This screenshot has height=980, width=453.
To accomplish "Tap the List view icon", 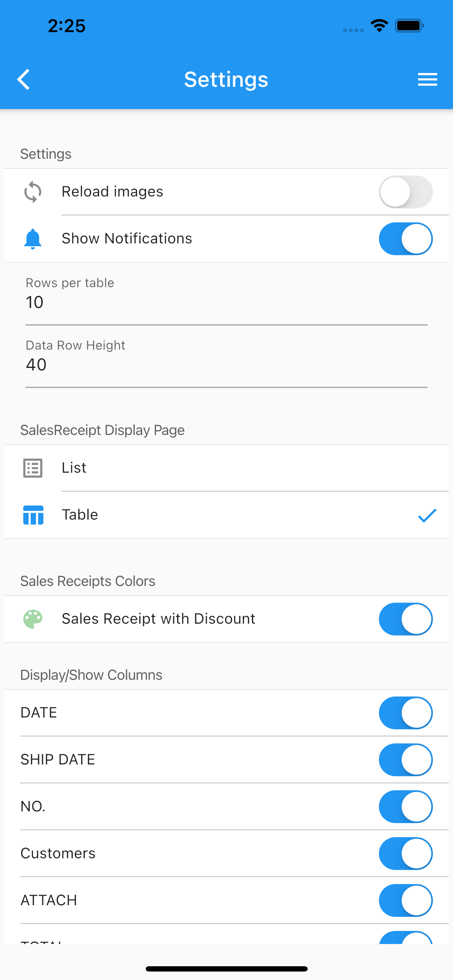I will [33, 468].
